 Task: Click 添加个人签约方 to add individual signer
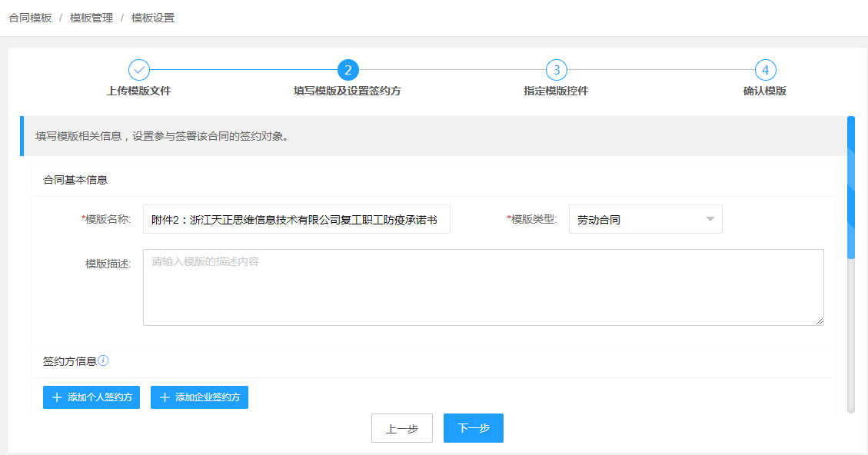(91, 397)
